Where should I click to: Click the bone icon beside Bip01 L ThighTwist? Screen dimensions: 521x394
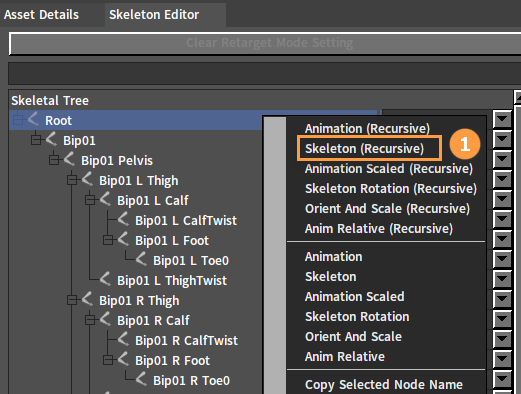(105, 279)
